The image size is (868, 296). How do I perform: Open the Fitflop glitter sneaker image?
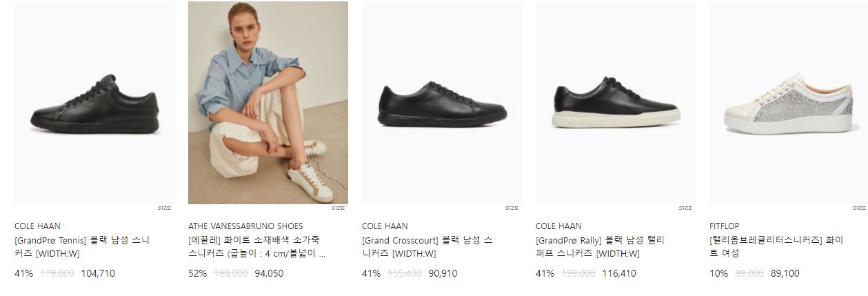[789, 102]
